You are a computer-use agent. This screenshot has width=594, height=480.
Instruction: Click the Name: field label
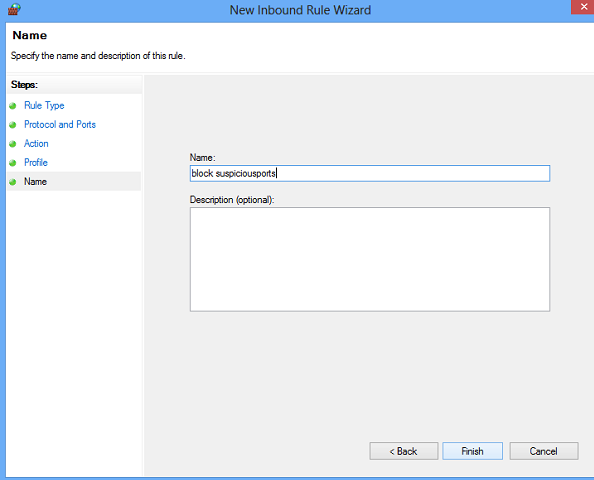pyautogui.click(x=203, y=158)
